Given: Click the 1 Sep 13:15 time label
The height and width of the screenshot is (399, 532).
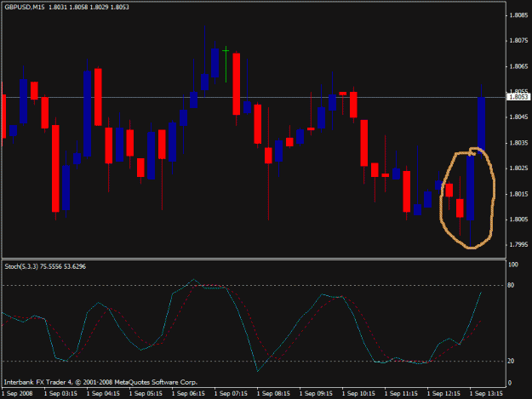Looking at the screenshot, I should (486, 394).
